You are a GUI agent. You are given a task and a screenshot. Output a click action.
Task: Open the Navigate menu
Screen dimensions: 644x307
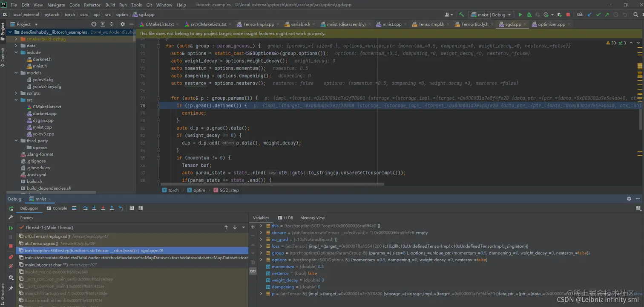click(56, 5)
